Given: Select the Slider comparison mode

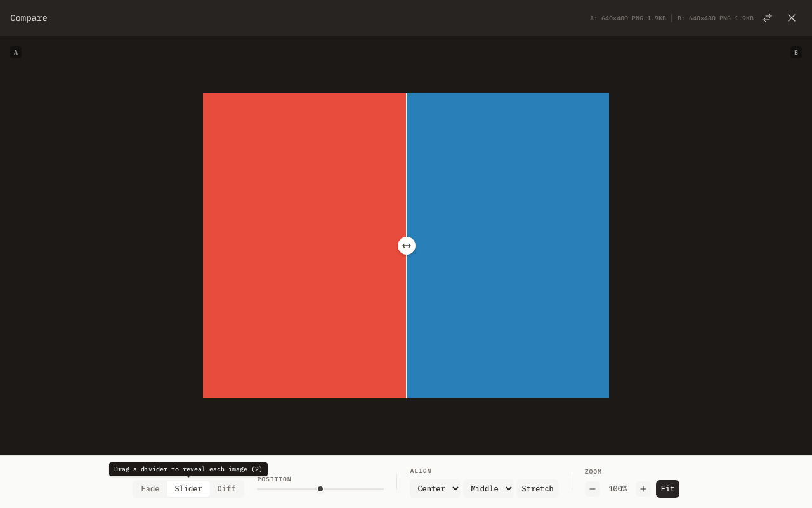Looking at the screenshot, I should pyautogui.click(x=188, y=489).
